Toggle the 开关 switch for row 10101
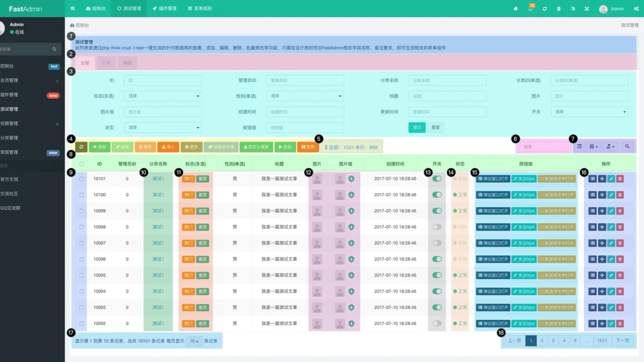The image size is (644, 362). pyautogui.click(x=437, y=179)
